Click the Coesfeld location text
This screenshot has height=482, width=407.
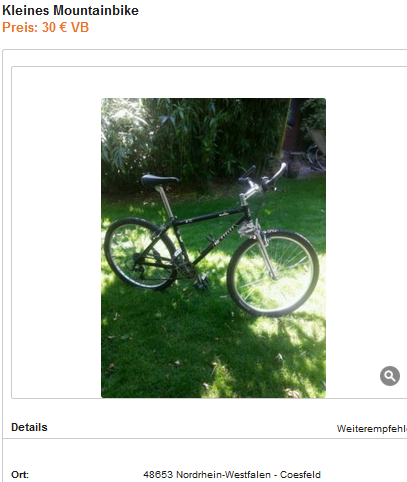click(x=300, y=474)
